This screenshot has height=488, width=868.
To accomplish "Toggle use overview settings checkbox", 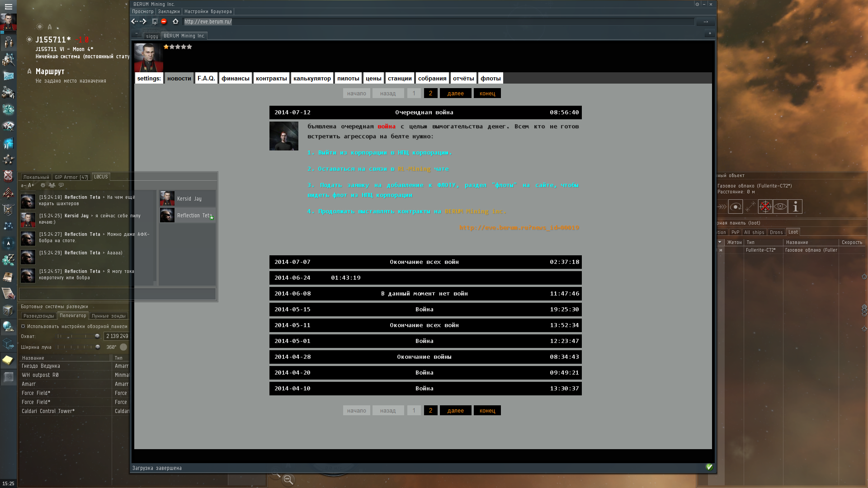I will click(23, 326).
